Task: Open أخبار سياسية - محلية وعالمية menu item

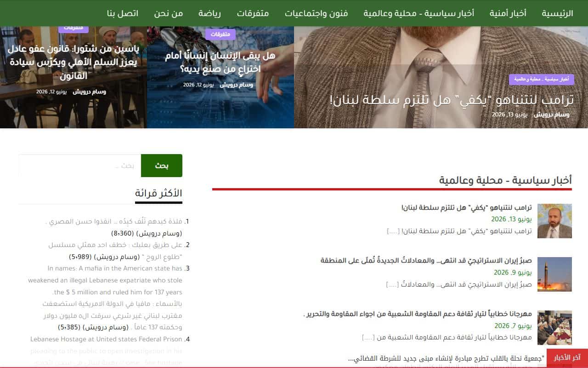Action: point(418,13)
